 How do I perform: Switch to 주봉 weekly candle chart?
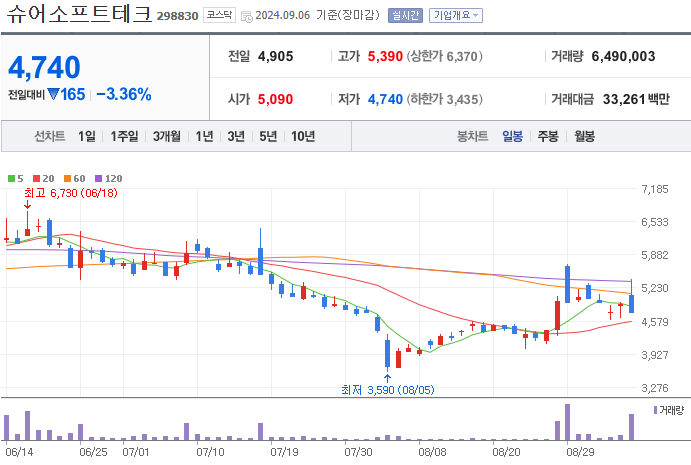tap(548, 136)
